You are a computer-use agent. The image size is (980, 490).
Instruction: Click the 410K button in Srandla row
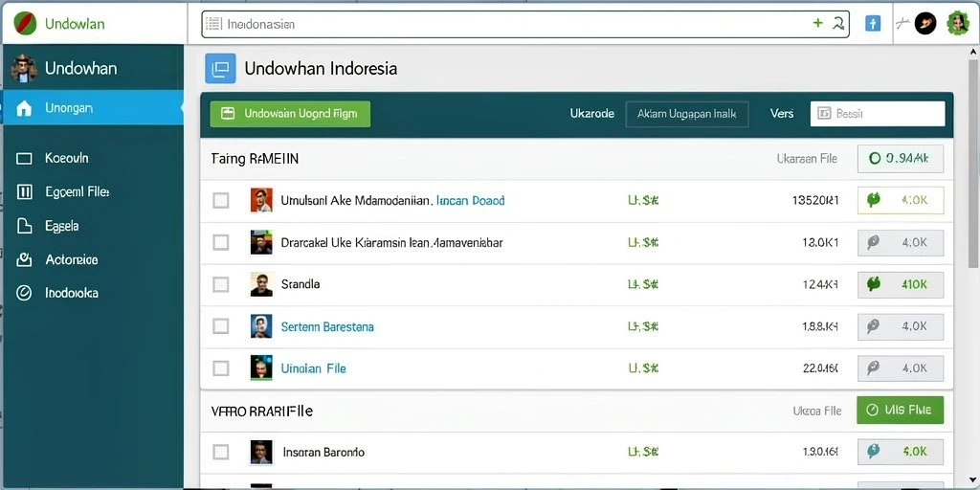point(900,283)
